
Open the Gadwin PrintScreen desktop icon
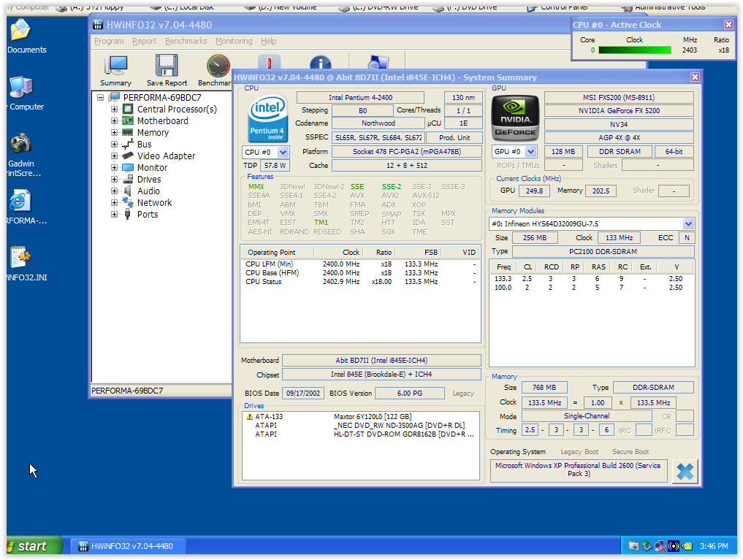tap(20, 145)
